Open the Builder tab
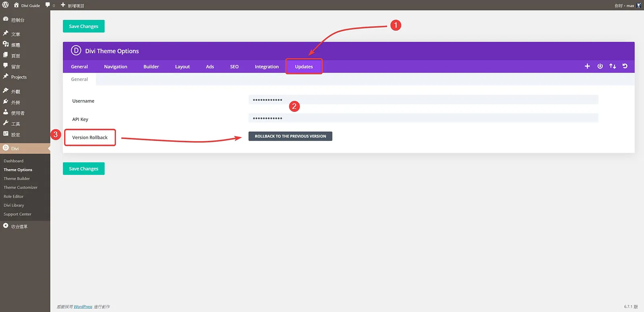The image size is (644, 312). click(151, 67)
